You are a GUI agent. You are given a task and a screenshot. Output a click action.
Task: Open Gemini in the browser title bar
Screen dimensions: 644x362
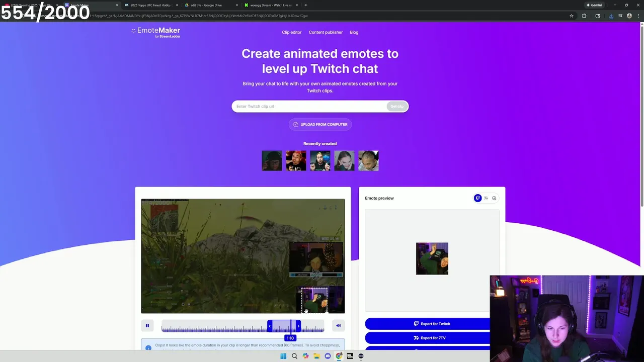click(x=594, y=5)
